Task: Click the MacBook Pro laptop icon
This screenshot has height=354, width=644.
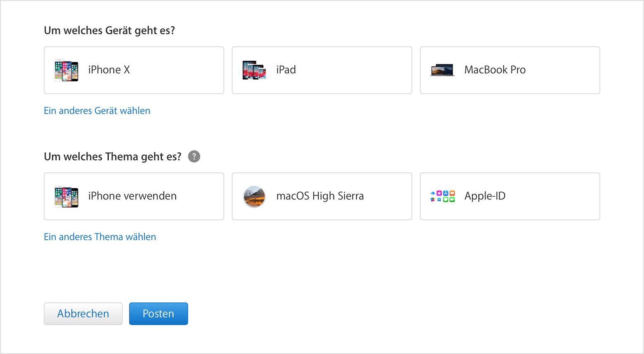Action: tap(442, 70)
